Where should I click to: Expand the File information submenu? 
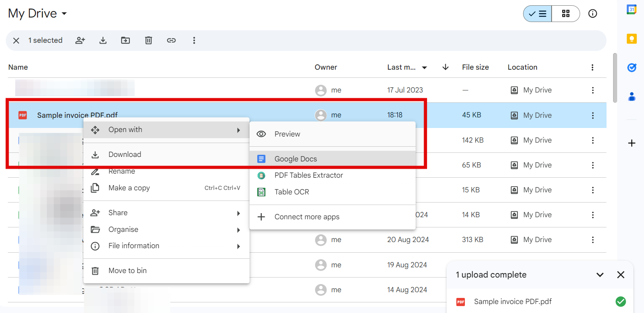pos(166,246)
